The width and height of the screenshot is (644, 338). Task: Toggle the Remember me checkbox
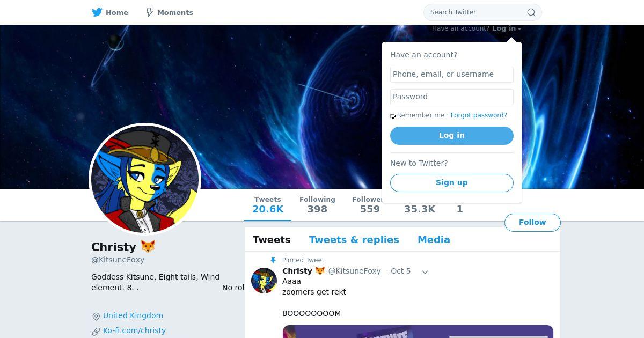point(393,116)
